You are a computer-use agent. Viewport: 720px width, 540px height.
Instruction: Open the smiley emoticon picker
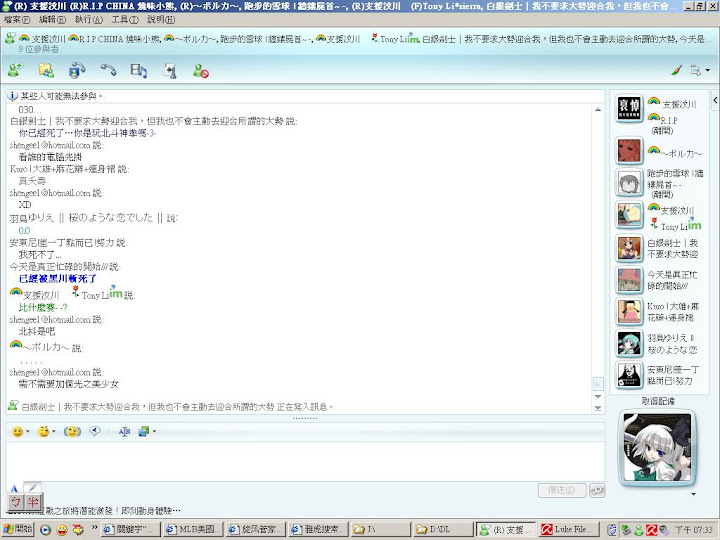click(17, 431)
